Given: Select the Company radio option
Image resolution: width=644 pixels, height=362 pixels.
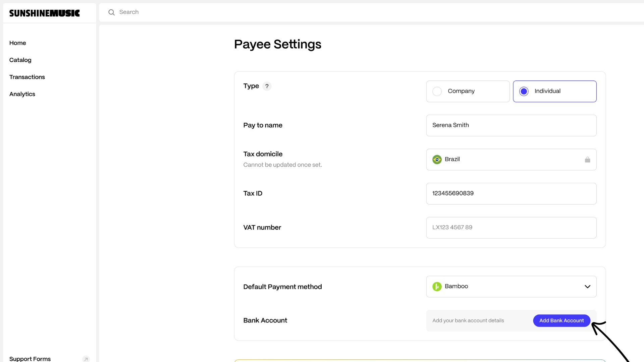Looking at the screenshot, I should click(x=437, y=91).
